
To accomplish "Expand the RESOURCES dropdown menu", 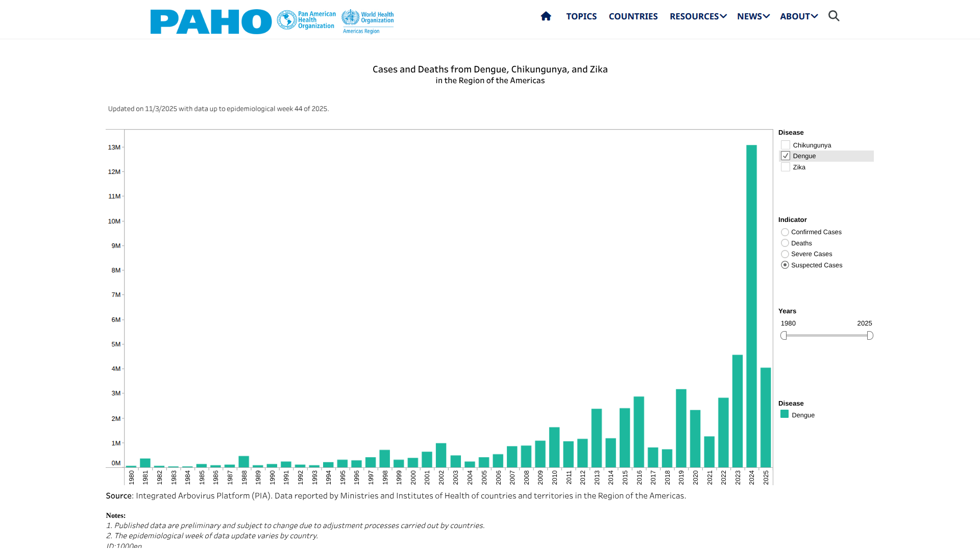I will point(697,16).
